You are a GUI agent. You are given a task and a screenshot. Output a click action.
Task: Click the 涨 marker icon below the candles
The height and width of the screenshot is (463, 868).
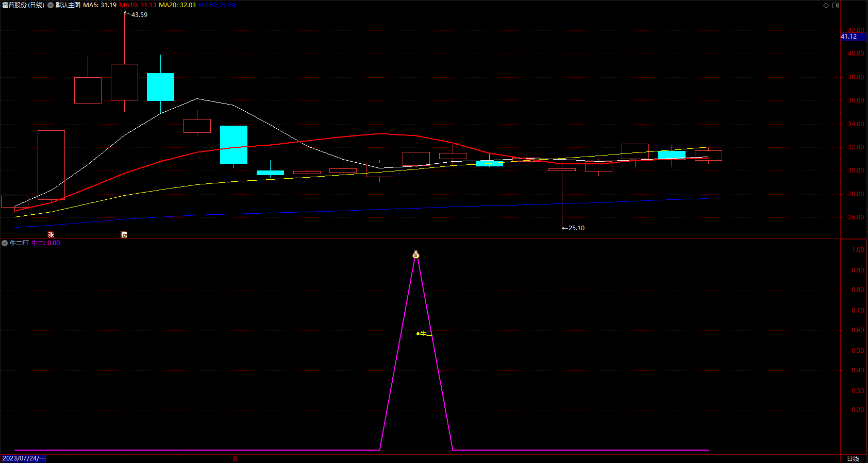coord(51,235)
